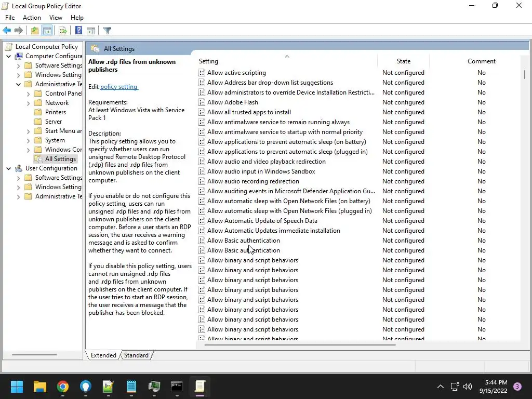Screen dimensions: 532x399
Task: Toggle Show/Hide Action Pane toolbar icon
Action: [91, 31]
